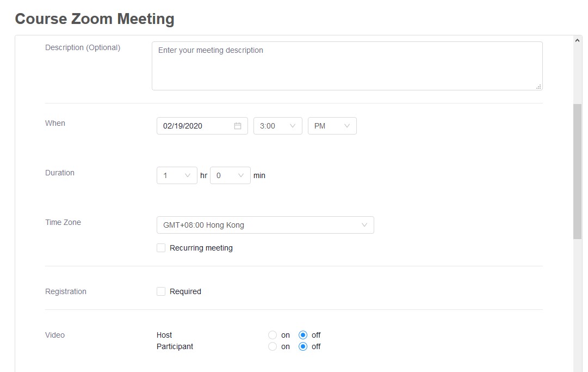This screenshot has width=588, height=372.
Task: Turn Participant video on
Action: (272, 346)
